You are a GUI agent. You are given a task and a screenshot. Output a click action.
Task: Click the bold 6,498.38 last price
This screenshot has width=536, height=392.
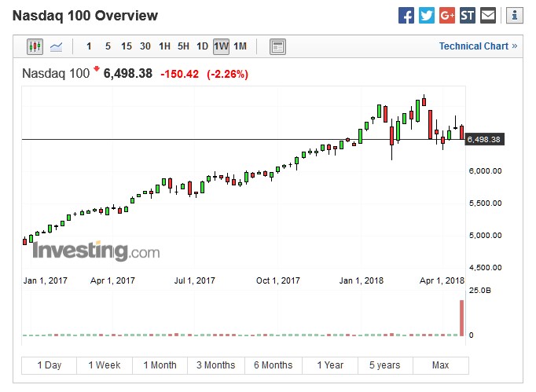pyautogui.click(x=128, y=73)
